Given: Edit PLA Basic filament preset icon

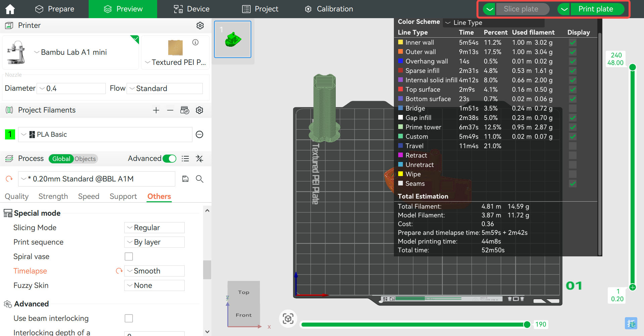Looking at the screenshot, I should (x=199, y=135).
